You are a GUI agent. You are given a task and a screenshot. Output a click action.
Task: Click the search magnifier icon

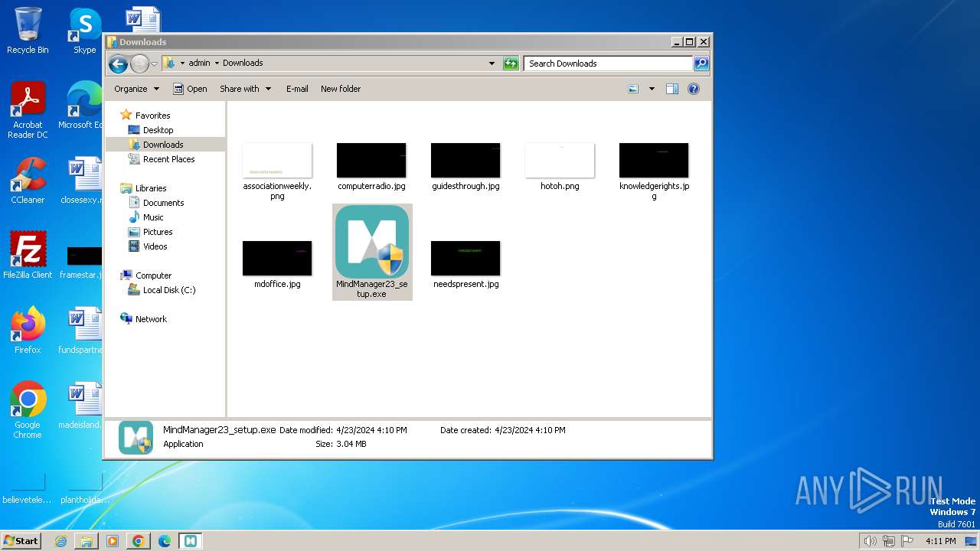tap(701, 64)
